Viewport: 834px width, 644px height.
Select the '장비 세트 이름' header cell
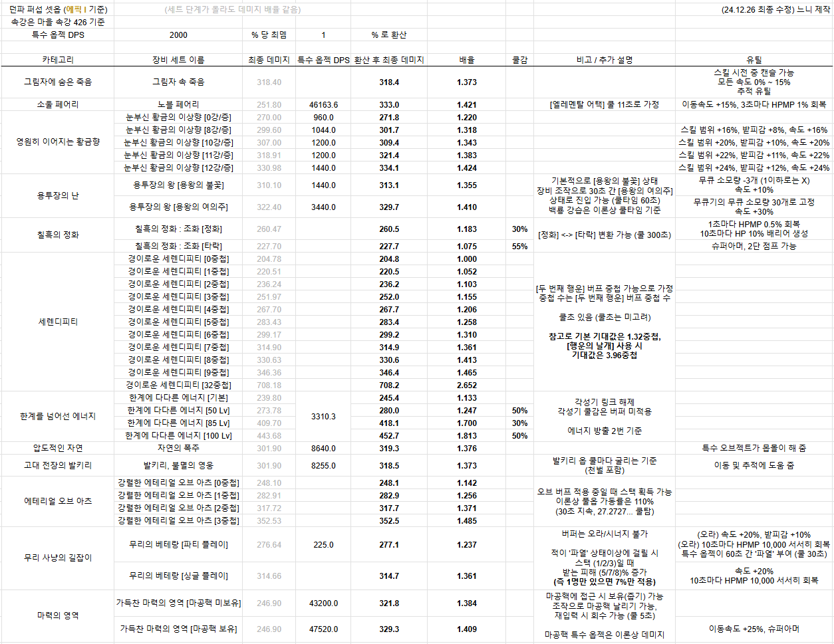(x=178, y=60)
